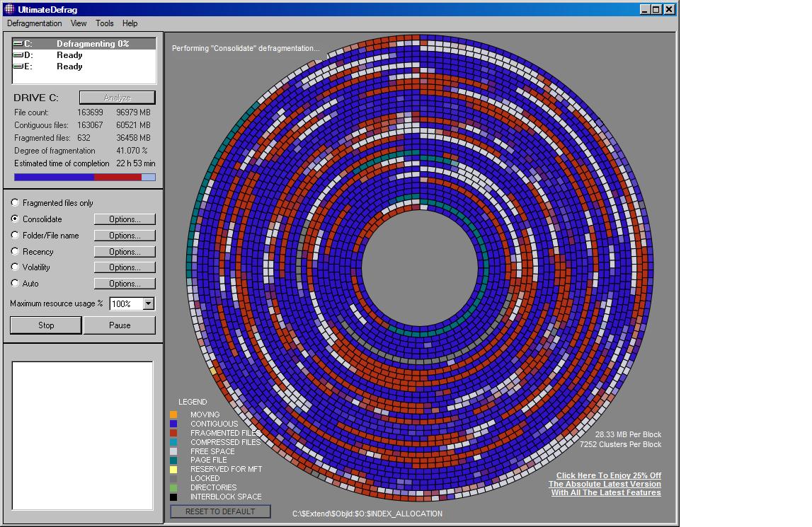Click the MOVING orange legend swatch

pos(173,414)
